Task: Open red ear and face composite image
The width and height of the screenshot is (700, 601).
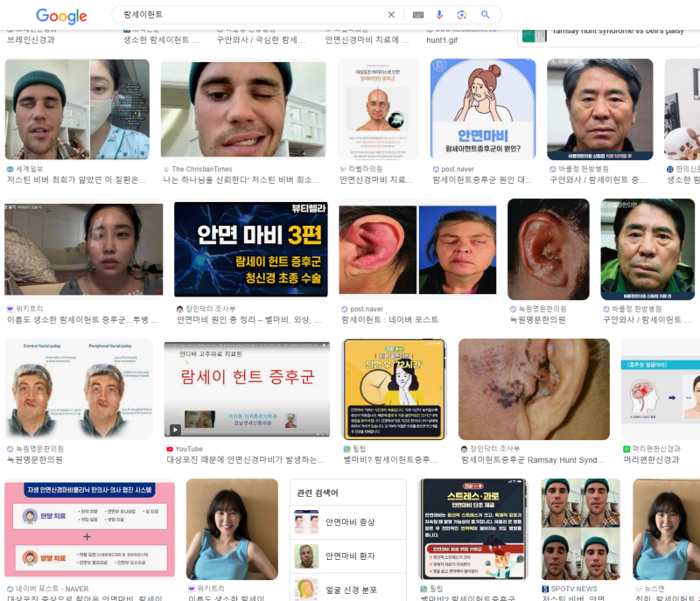Action: (418, 249)
